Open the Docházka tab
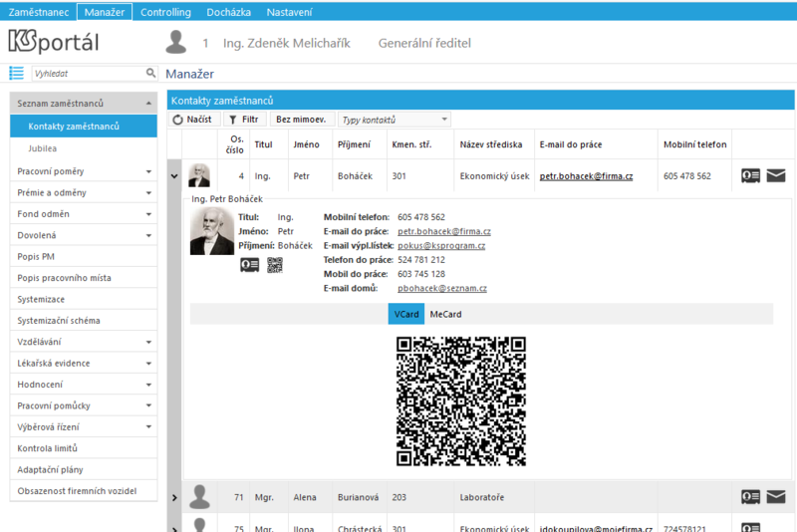Viewport: 797px width, 532px height. click(x=228, y=12)
